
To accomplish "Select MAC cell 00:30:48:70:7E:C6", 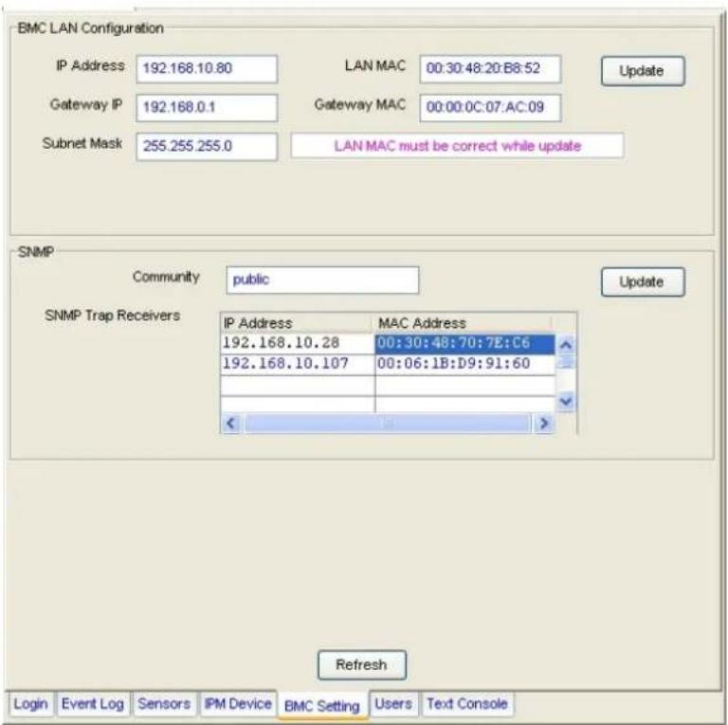I will 464,343.
